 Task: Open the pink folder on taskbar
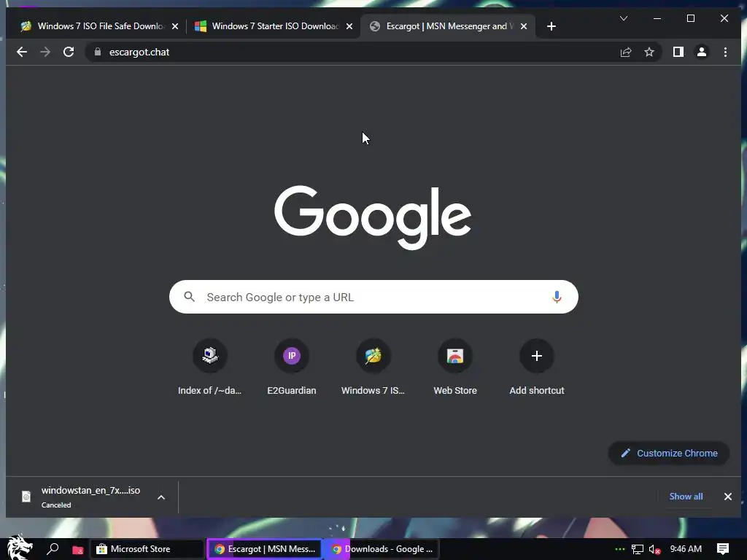pos(77,550)
